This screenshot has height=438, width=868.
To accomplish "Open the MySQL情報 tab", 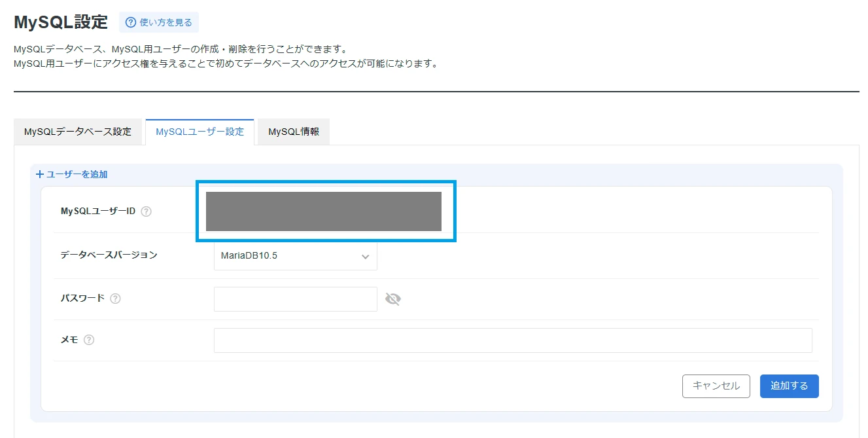I will [294, 132].
